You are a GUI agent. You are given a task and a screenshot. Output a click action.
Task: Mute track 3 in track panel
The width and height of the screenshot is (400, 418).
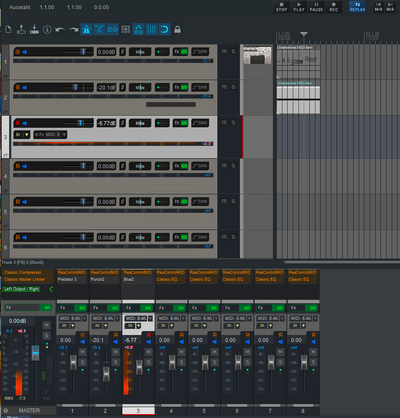coord(224,123)
